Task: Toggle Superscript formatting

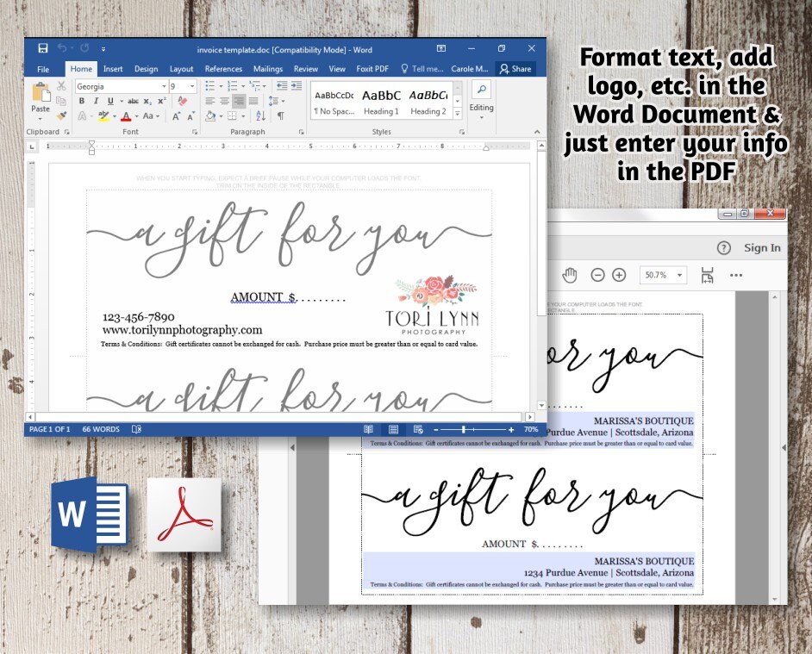Action: (162, 102)
